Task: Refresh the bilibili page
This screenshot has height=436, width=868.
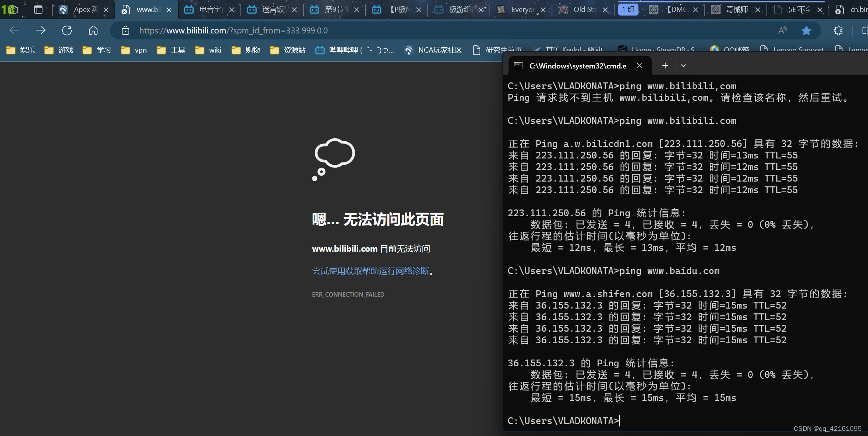Action: pyautogui.click(x=67, y=30)
